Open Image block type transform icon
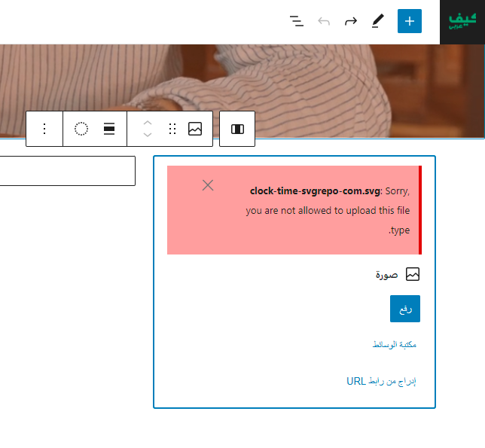 pos(195,129)
